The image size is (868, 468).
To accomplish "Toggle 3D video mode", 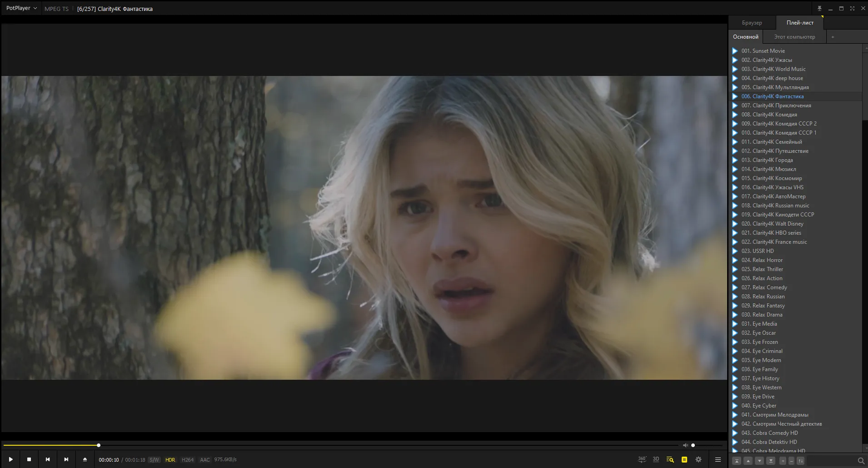I will (656, 459).
